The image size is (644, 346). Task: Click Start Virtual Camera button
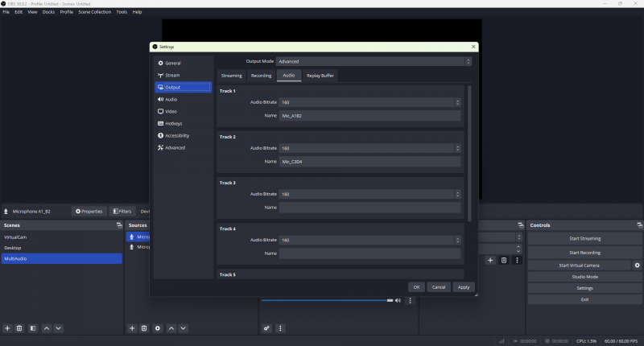[x=579, y=266]
